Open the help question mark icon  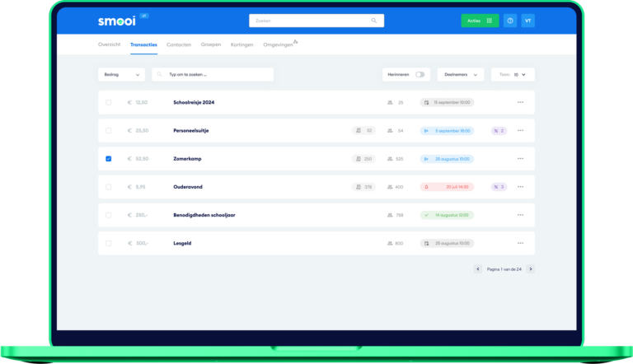510,21
